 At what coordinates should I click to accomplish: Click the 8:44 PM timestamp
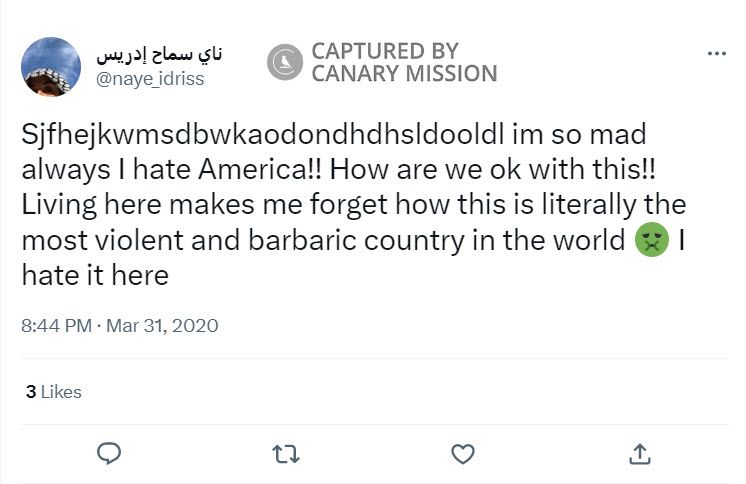click(x=56, y=326)
